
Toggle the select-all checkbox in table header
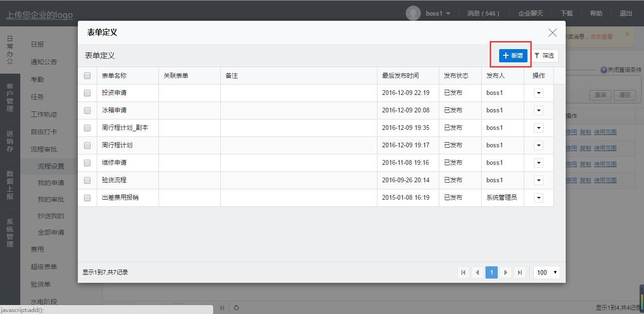pos(87,76)
